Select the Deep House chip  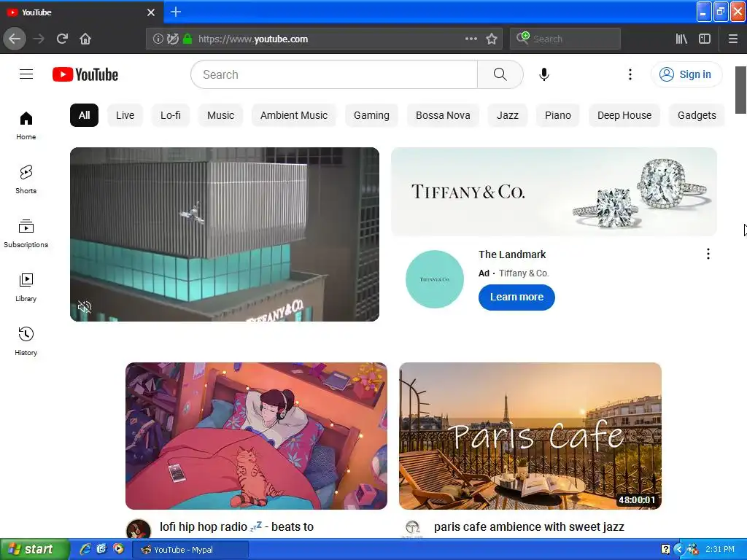pos(624,115)
